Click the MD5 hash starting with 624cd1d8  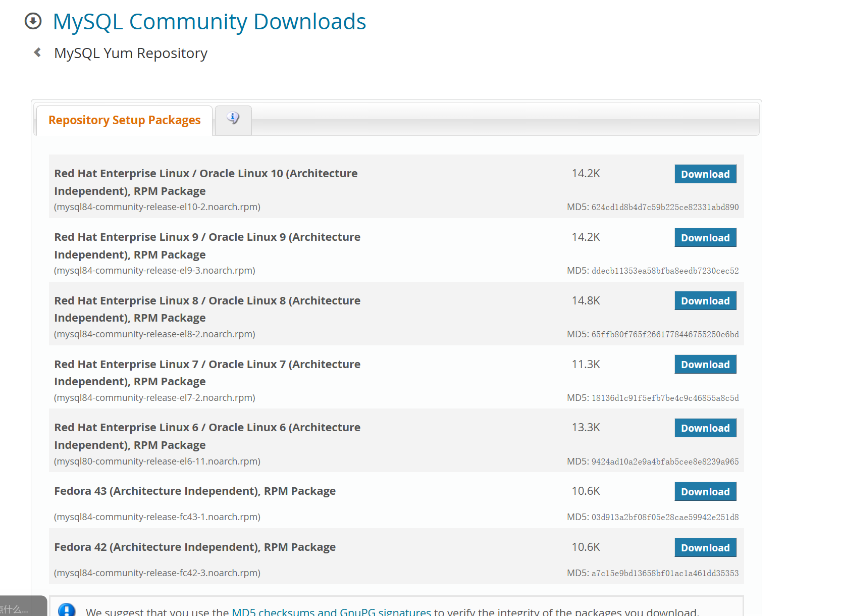click(665, 207)
